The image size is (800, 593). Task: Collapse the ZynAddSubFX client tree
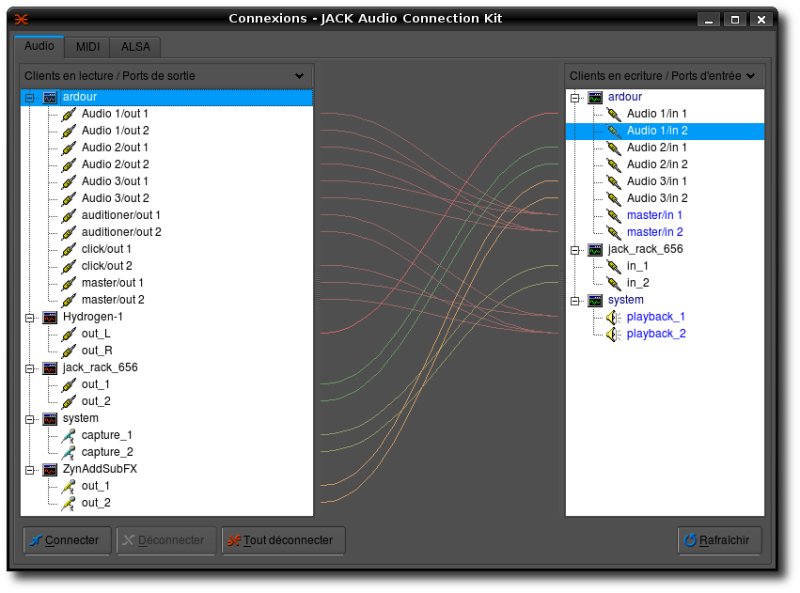(30, 470)
